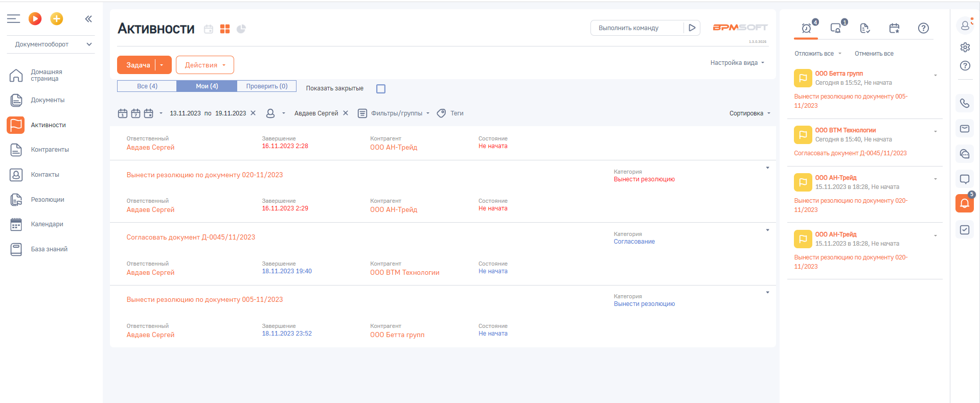Open the chat speech-bubble panel icon
This screenshot has height=403, width=980.
point(965,179)
